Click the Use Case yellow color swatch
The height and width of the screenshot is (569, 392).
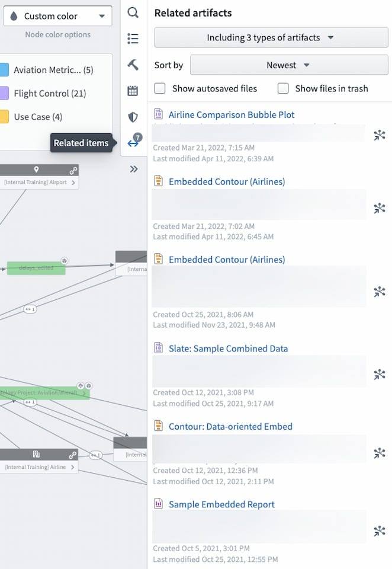4,117
